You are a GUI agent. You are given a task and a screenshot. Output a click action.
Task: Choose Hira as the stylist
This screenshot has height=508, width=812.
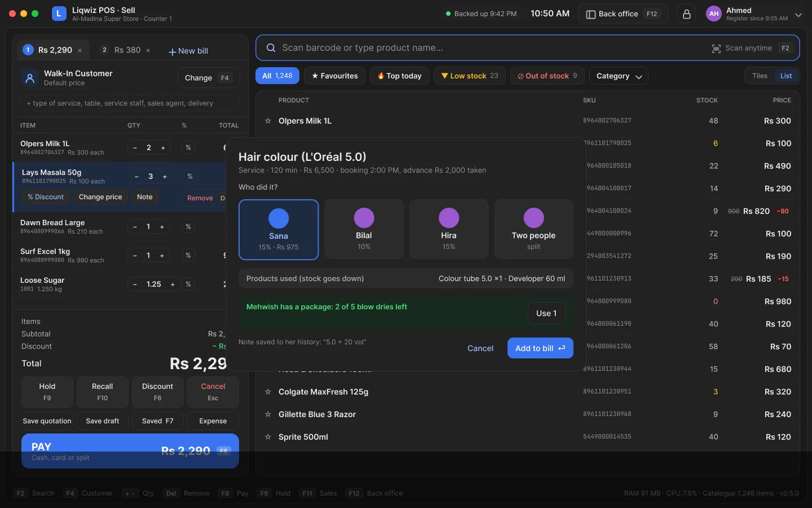point(449,229)
